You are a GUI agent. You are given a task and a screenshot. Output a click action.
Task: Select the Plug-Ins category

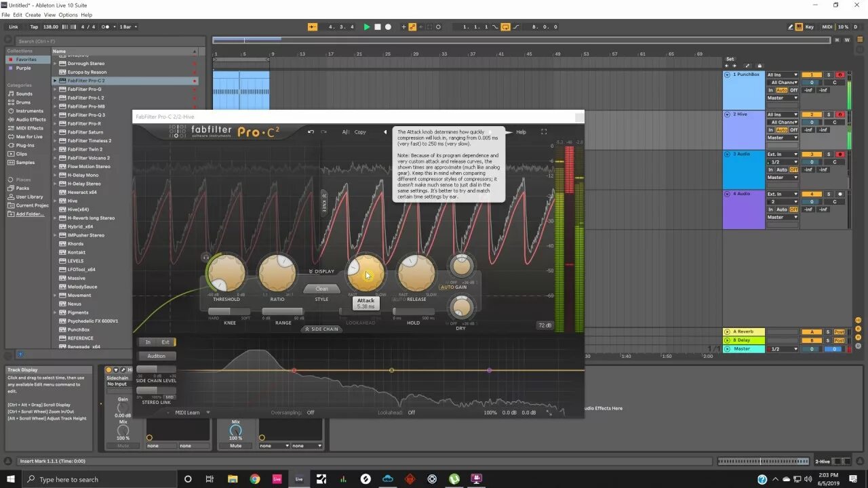tap(25, 145)
